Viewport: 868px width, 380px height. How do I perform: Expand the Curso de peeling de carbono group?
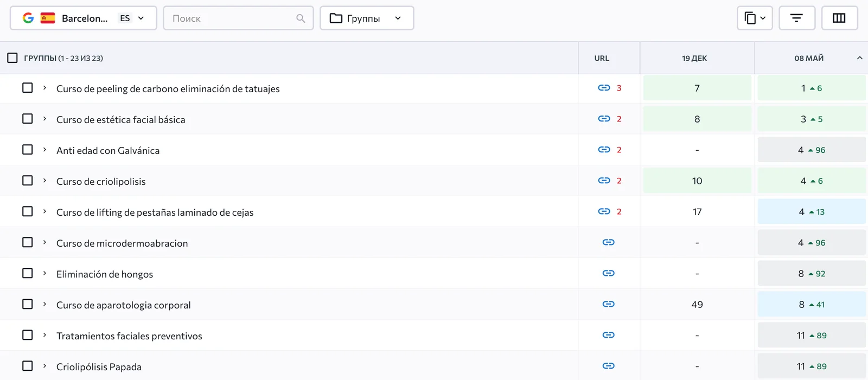click(x=44, y=88)
